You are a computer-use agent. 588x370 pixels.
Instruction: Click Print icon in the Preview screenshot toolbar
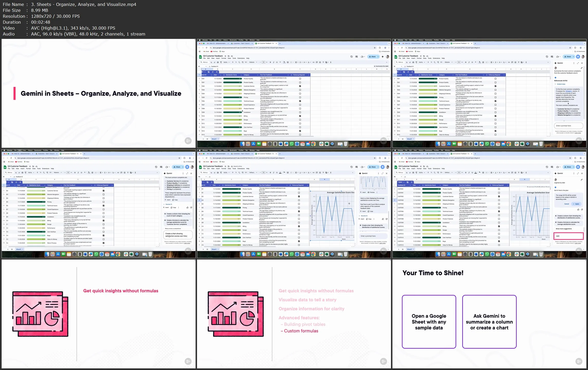pyautogui.click(x=218, y=173)
